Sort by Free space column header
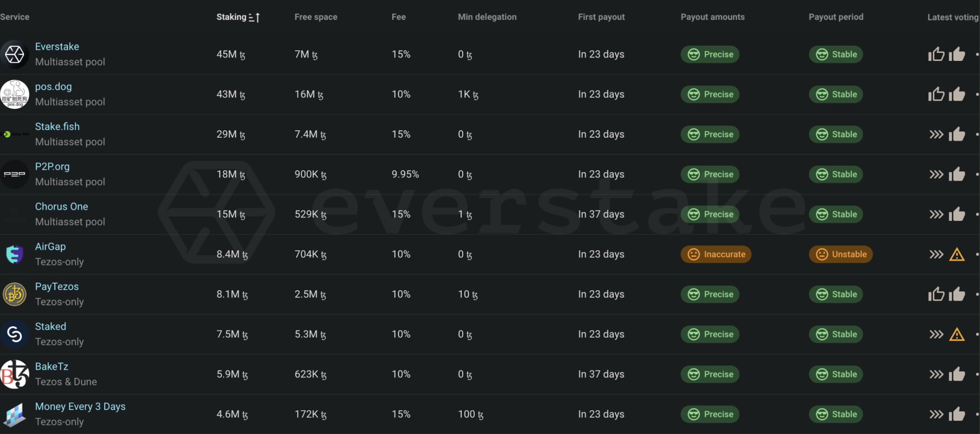 pyautogui.click(x=315, y=17)
